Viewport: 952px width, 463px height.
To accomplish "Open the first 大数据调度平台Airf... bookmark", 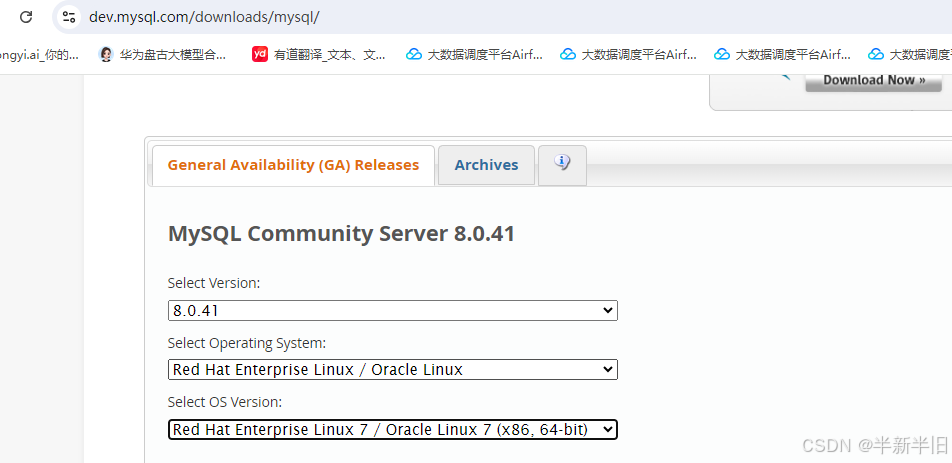I will [474, 55].
